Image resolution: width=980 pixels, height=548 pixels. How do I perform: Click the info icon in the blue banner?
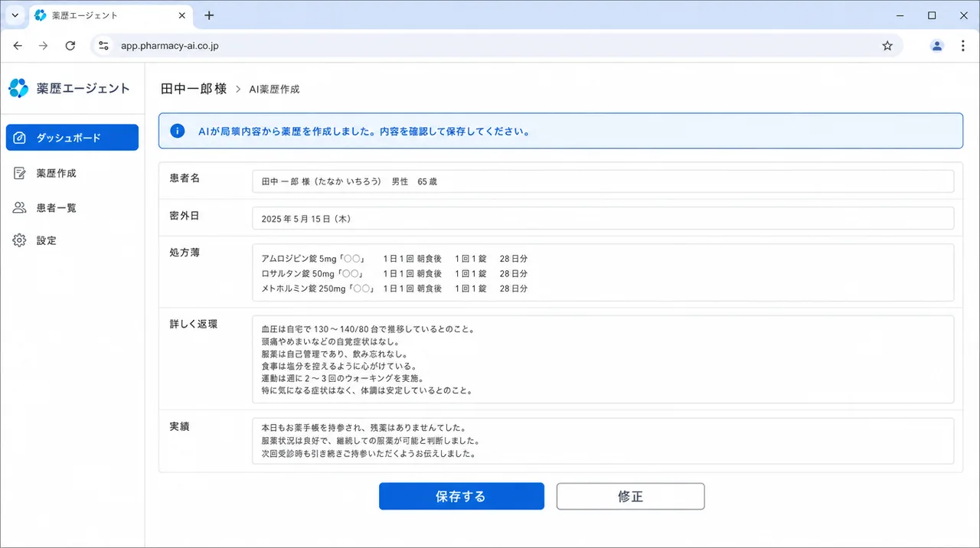click(x=177, y=131)
